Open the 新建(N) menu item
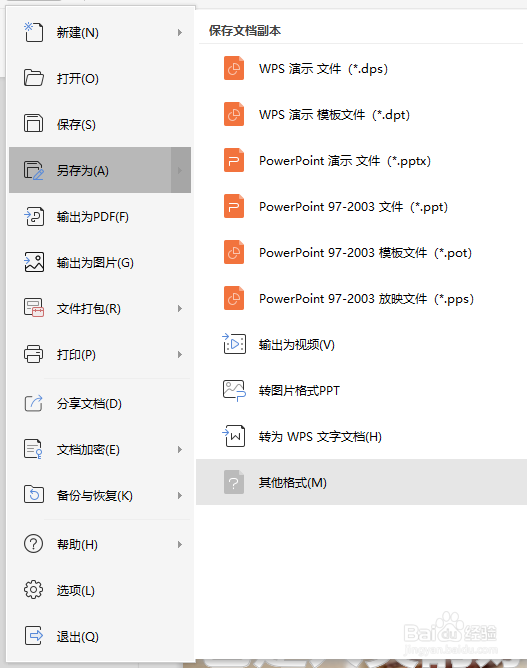Screen dimensions: 527x668 (100, 32)
